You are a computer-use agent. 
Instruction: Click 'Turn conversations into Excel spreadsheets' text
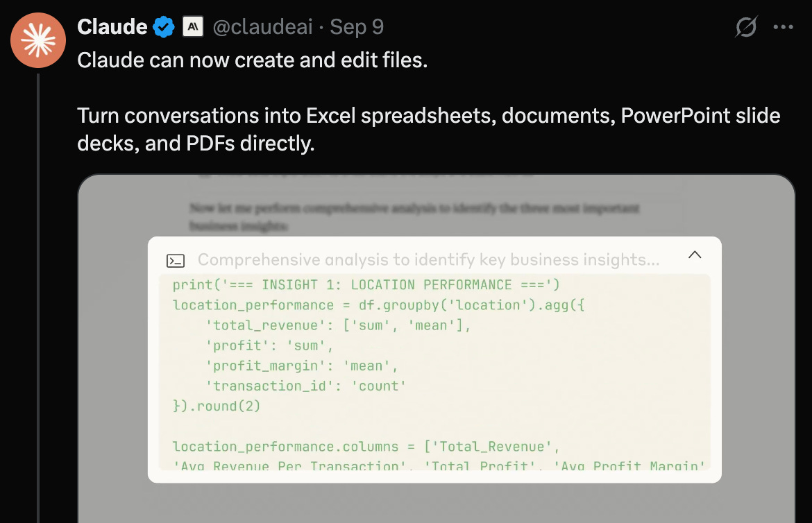coord(287,116)
